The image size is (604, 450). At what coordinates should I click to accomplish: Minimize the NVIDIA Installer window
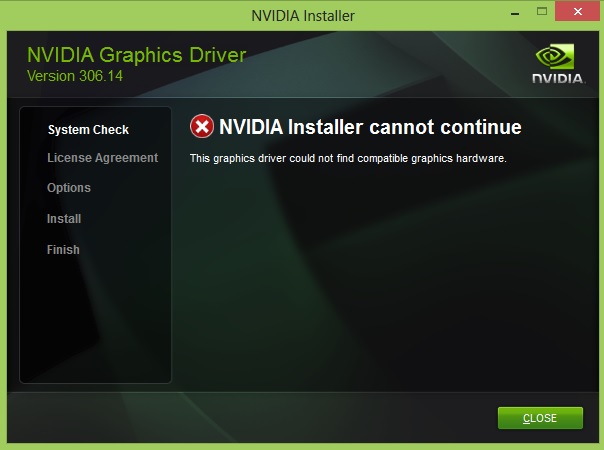pyautogui.click(x=515, y=13)
